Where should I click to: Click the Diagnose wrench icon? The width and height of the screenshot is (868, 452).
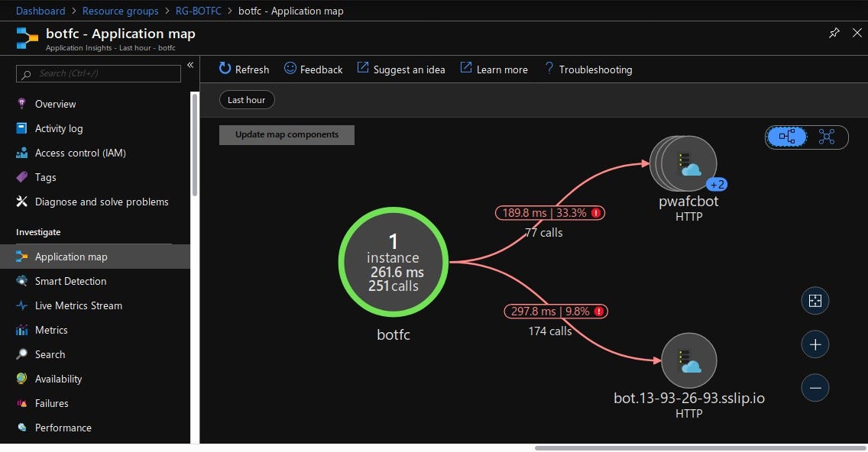(x=21, y=202)
